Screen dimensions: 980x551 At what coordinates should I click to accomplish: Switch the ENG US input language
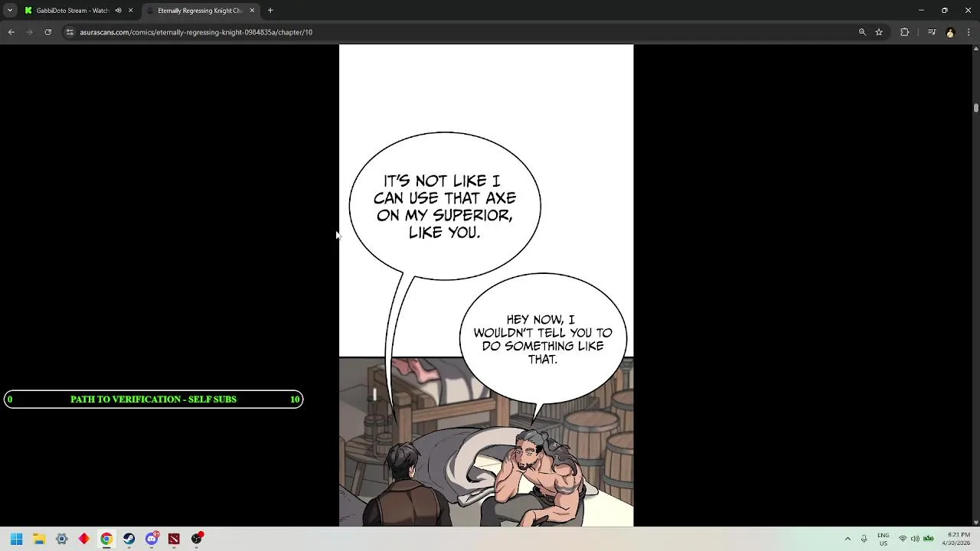[x=884, y=539]
